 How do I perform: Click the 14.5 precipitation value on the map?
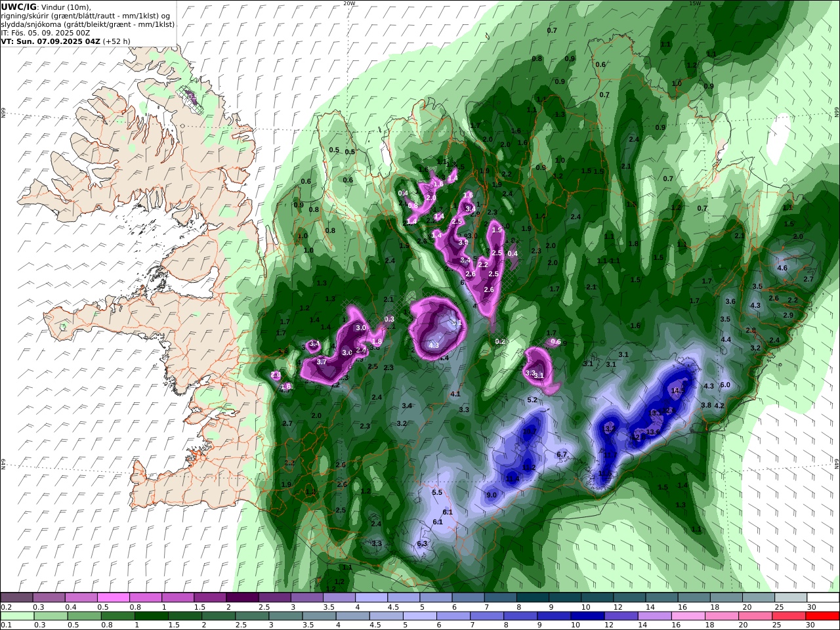(678, 390)
